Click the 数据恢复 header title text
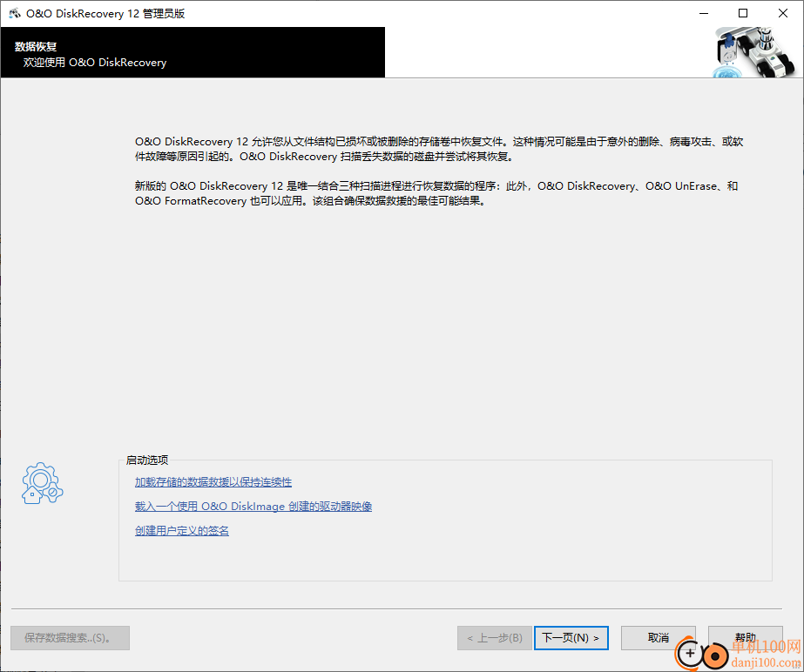Viewport: 804px width, 672px height. [36, 47]
